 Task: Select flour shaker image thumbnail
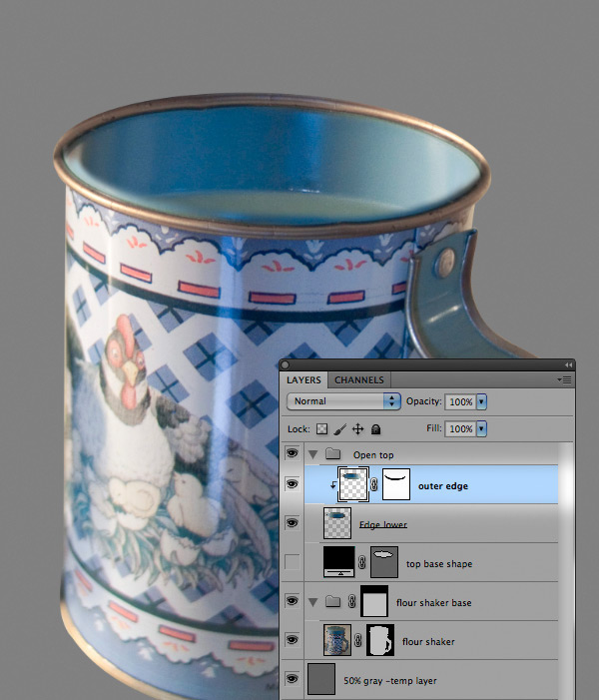[337, 640]
